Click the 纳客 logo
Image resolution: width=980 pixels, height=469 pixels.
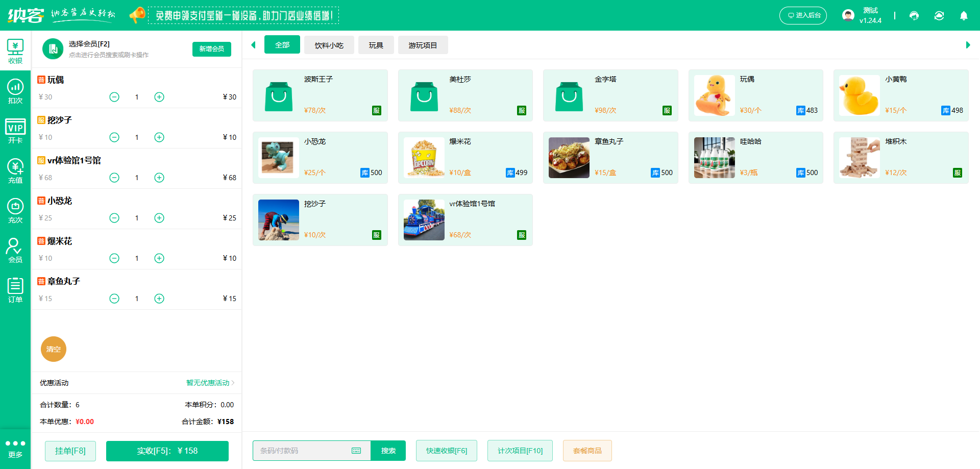[x=26, y=15]
